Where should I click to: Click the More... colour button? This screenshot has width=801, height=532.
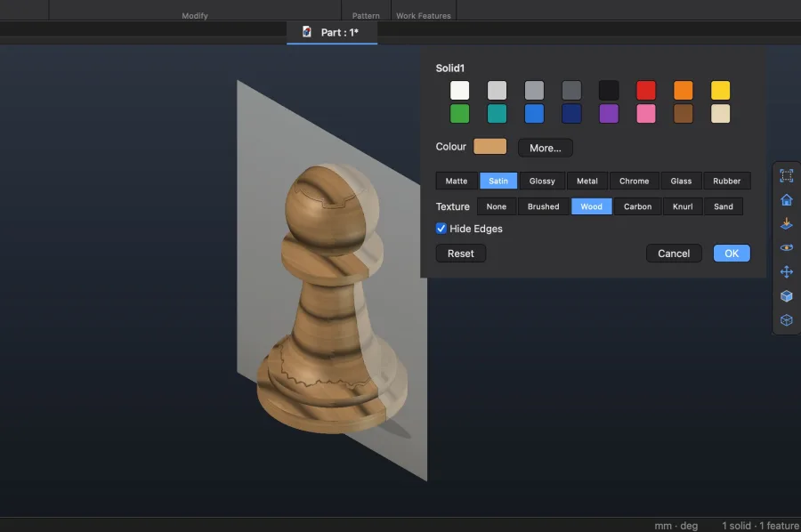click(545, 148)
